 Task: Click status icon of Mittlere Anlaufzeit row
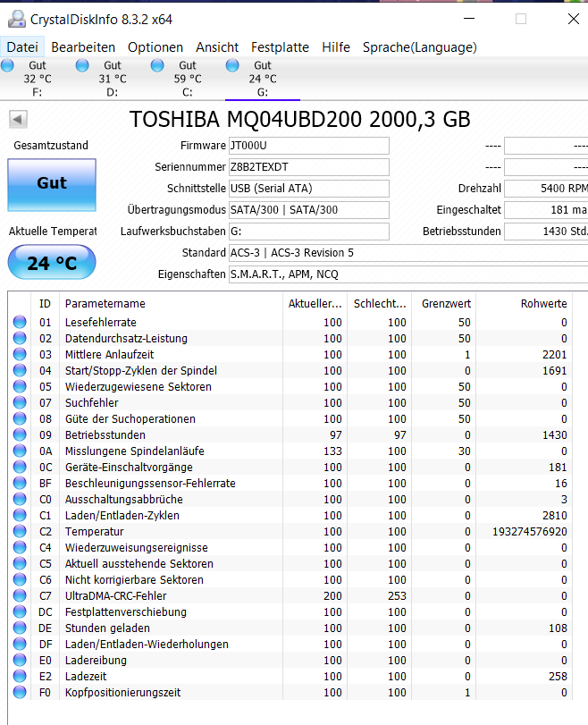pyautogui.click(x=20, y=354)
